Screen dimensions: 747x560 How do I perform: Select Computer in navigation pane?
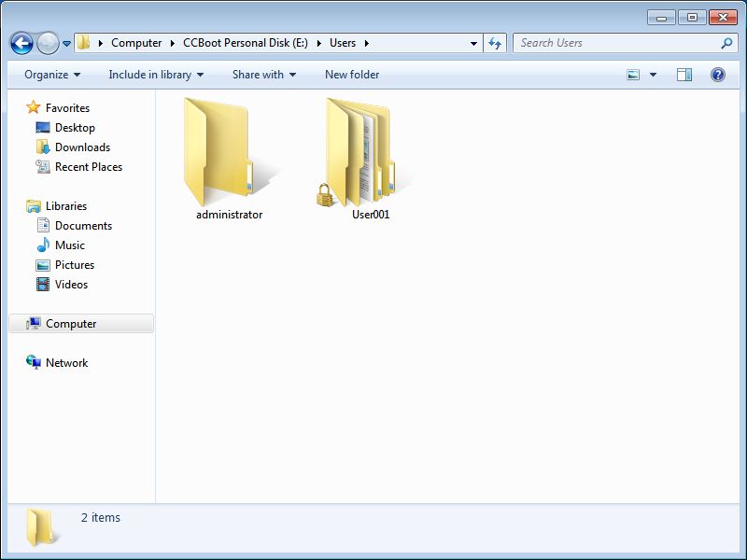(81, 324)
